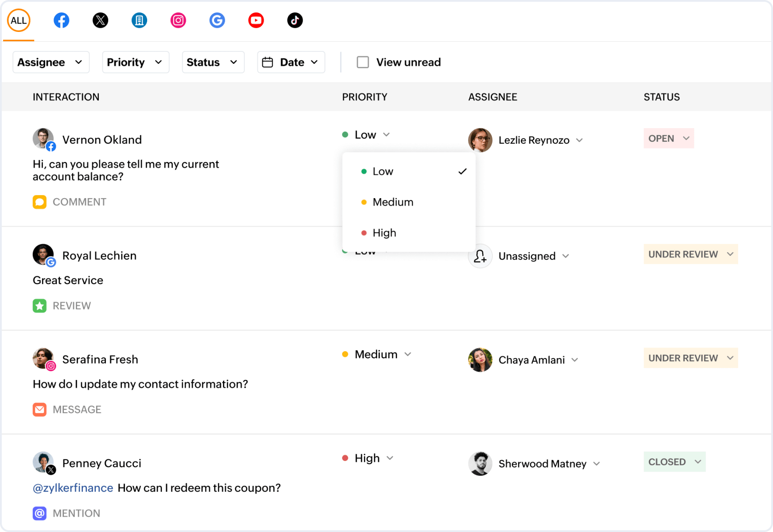This screenshot has width=773, height=532.
Task: Open the Date filter picker
Action: [291, 62]
